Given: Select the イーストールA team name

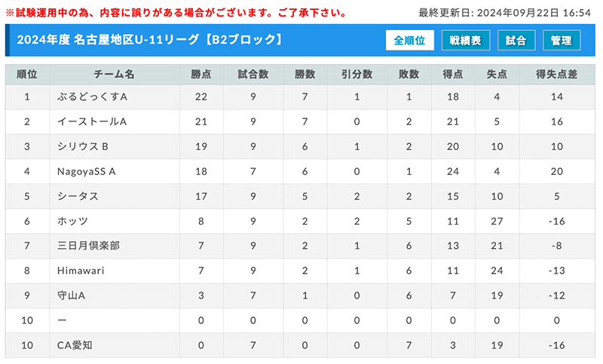Looking at the screenshot, I should (92, 122).
